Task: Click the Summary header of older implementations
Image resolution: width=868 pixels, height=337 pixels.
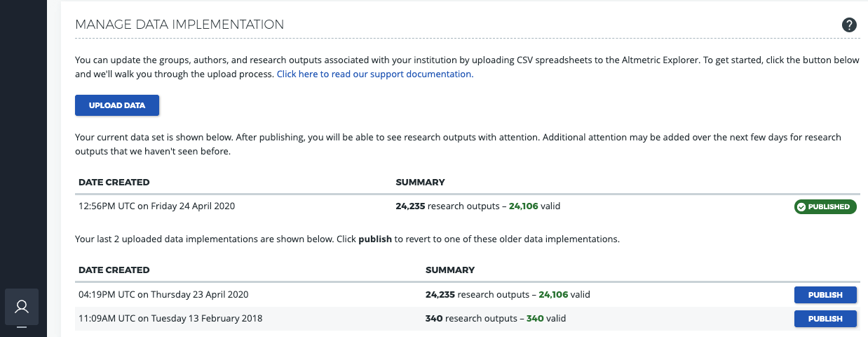Action: click(x=449, y=270)
